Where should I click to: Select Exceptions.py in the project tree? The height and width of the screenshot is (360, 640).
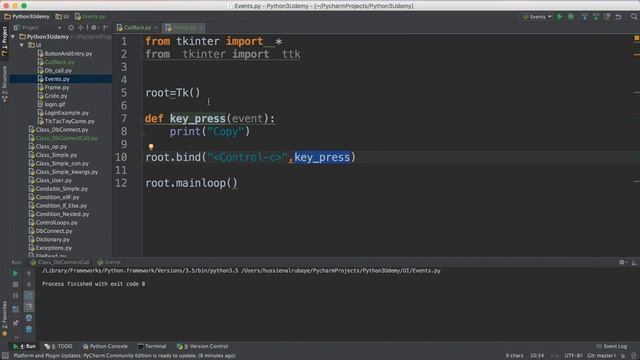[50, 248]
